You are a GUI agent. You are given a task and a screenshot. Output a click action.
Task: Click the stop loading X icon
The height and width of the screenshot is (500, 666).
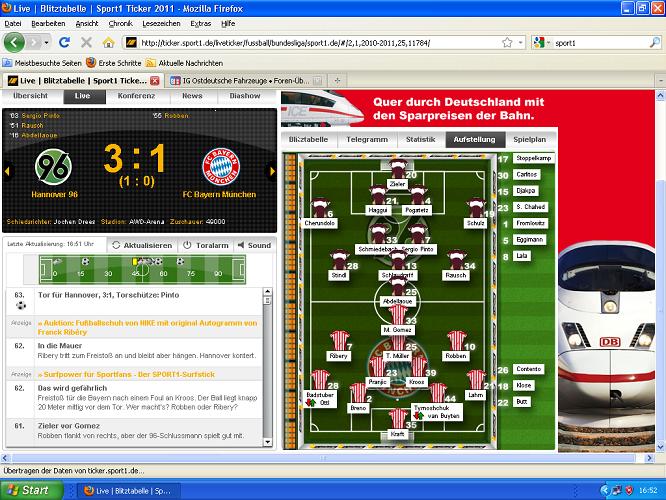pyautogui.click(x=86, y=42)
